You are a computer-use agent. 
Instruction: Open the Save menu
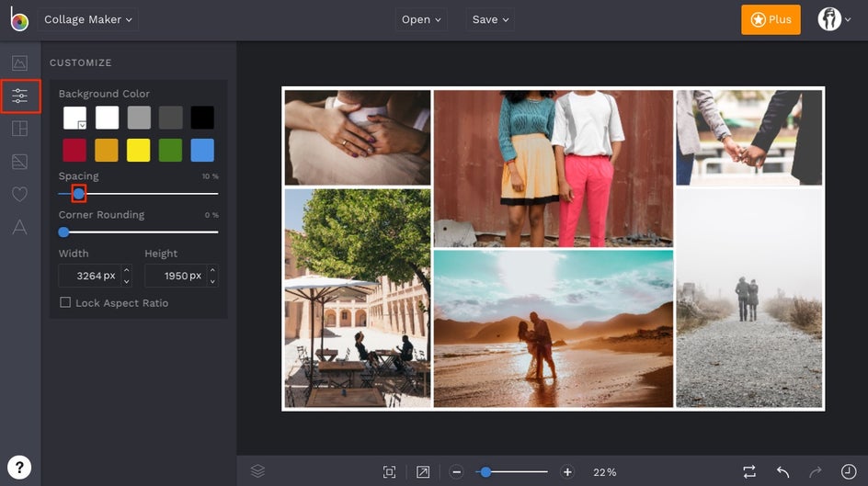490,19
